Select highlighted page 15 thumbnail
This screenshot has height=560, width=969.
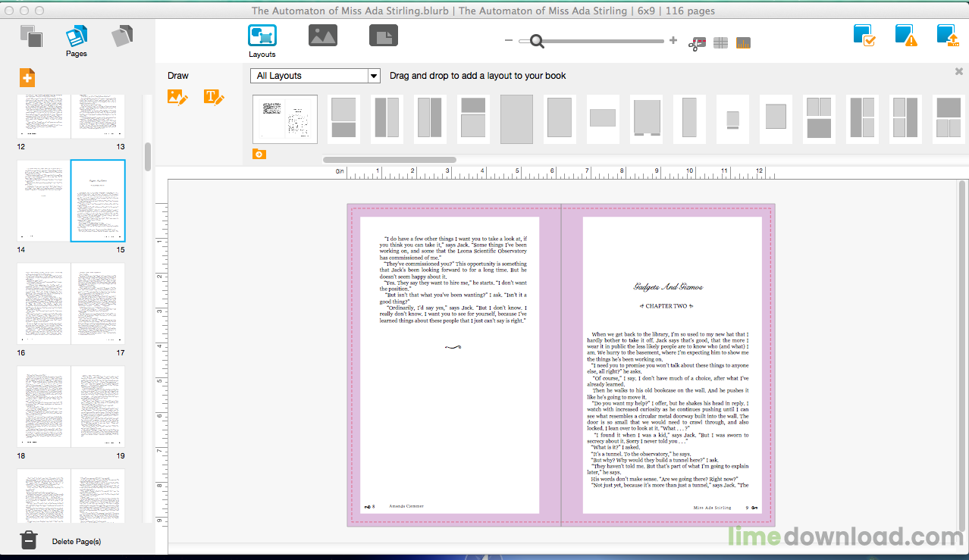tap(98, 201)
